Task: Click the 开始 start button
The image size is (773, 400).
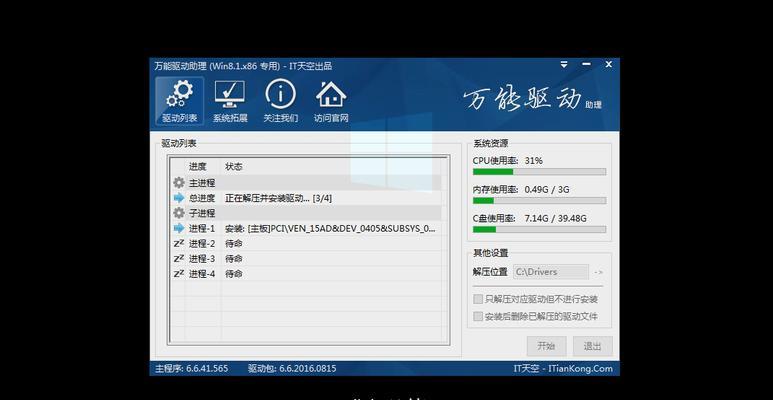Action: (x=546, y=346)
